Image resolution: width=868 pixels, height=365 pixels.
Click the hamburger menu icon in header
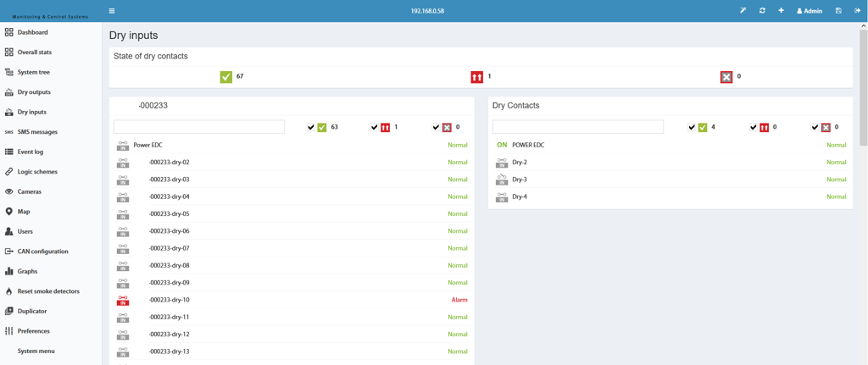112,10
